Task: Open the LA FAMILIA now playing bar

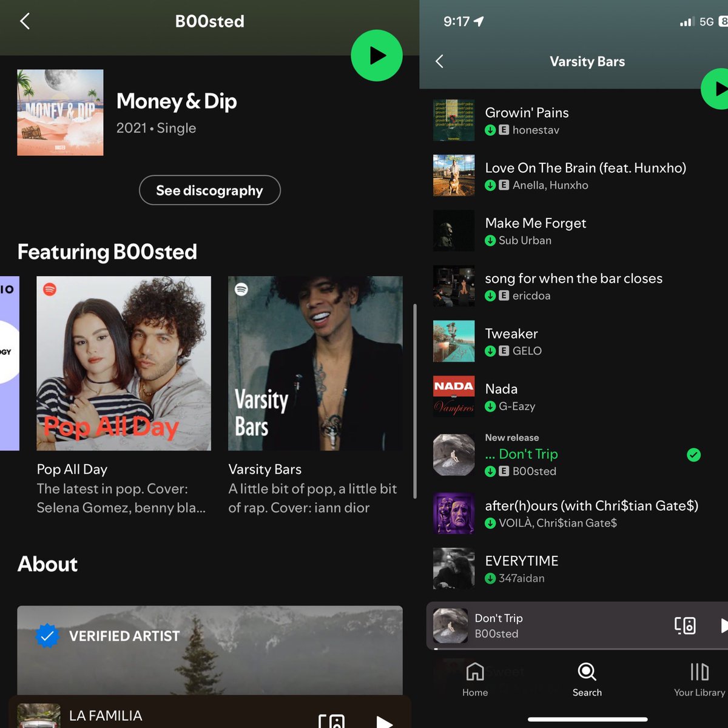Action: [x=210, y=712]
